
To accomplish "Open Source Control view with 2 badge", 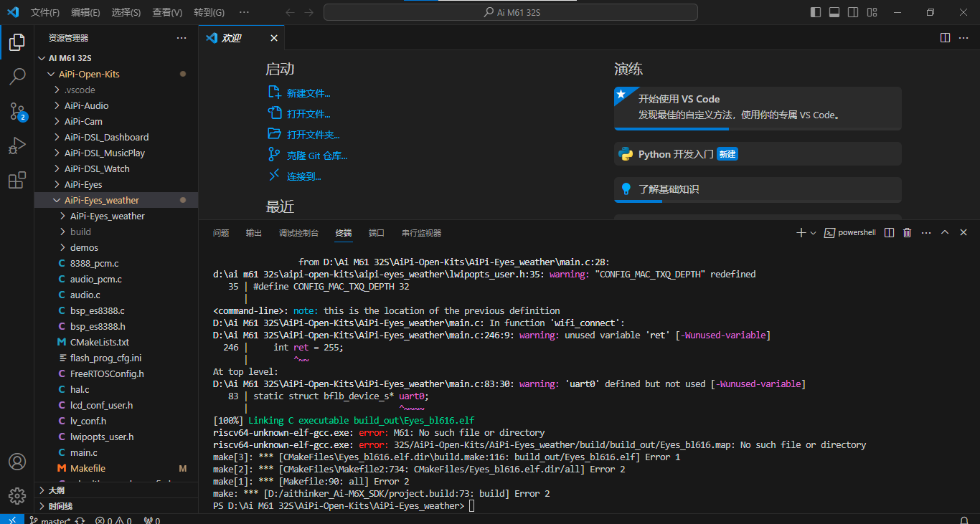I will (17, 111).
